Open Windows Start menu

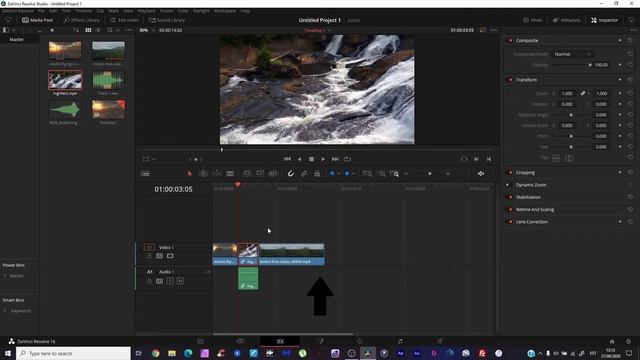click(x=8, y=353)
